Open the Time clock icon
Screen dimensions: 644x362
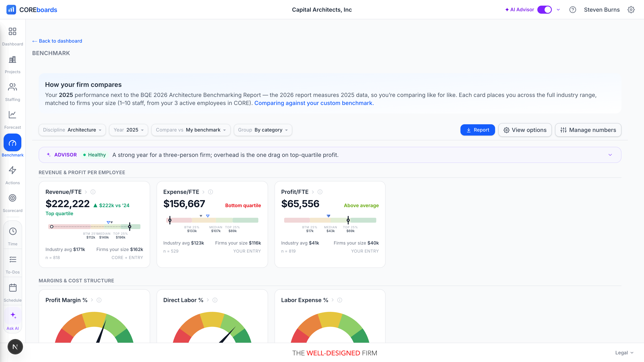[x=13, y=231]
